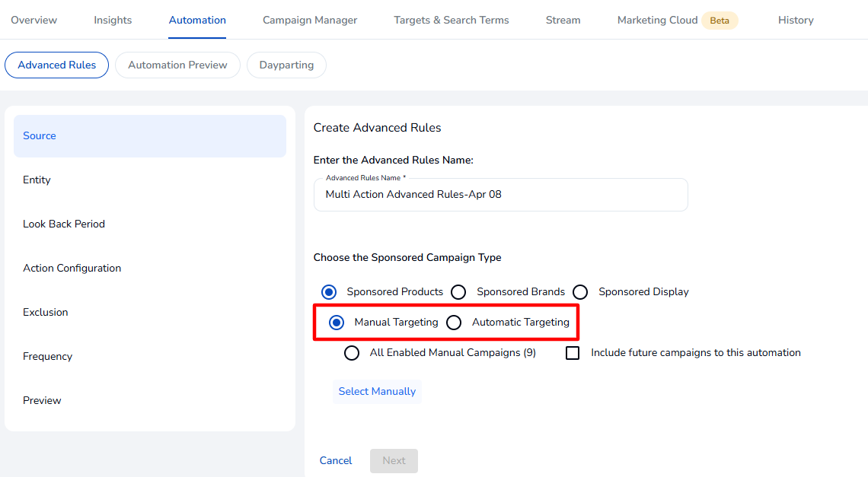Click the Select Manually button

[x=377, y=392]
